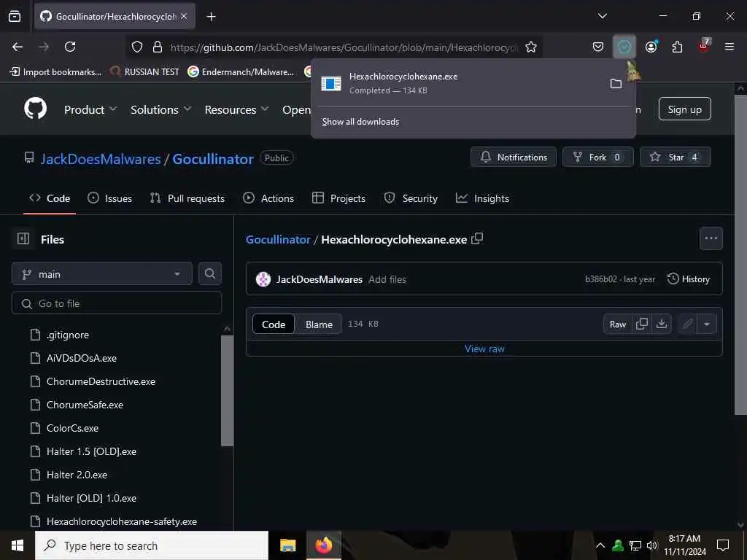747x560 pixels.
Task: Open JackDoesMalwares profile link
Action: click(x=101, y=159)
